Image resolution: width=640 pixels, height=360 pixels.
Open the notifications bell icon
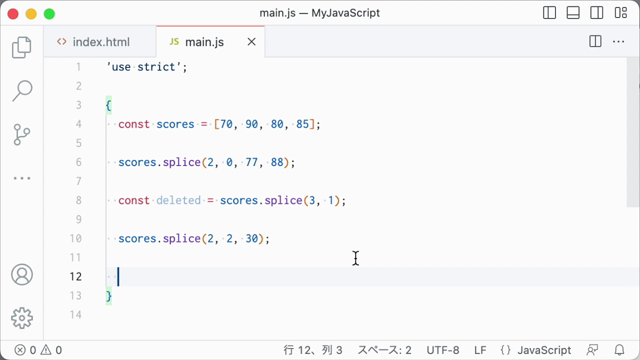[x=619, y=350]
